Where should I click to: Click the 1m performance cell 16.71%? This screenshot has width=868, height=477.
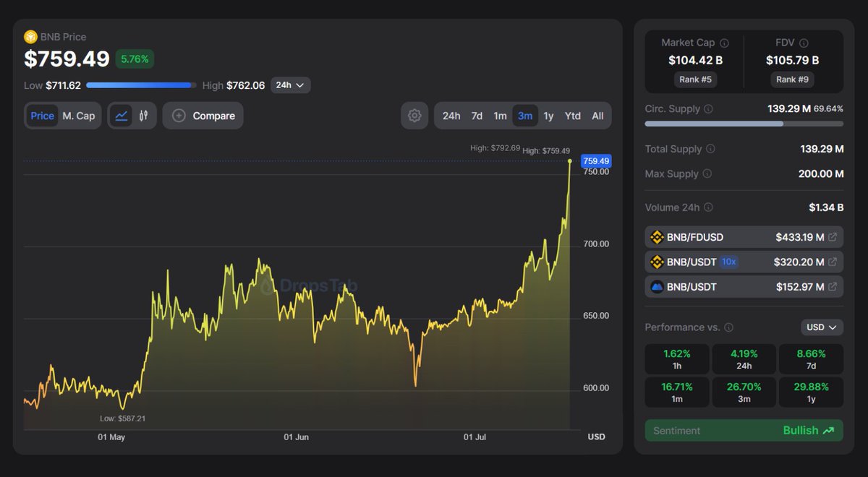[676, 392]
